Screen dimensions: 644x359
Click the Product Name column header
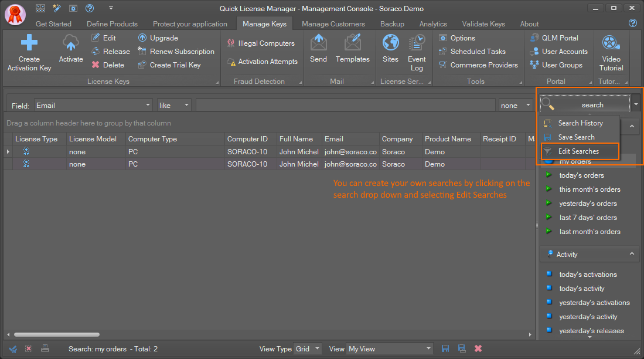click(x=451, y=139)
